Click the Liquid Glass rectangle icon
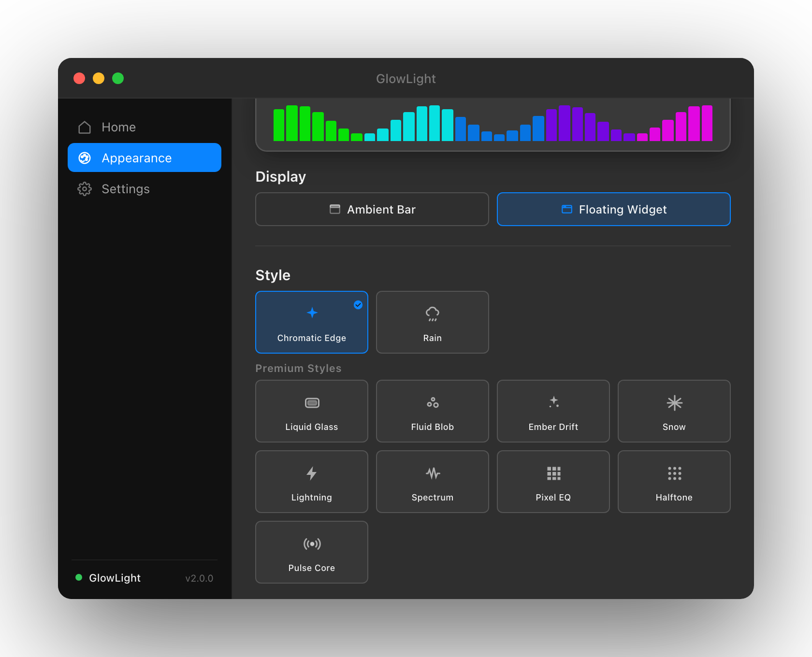This screenshot has height=657, width=812. (x=312, y=403)
